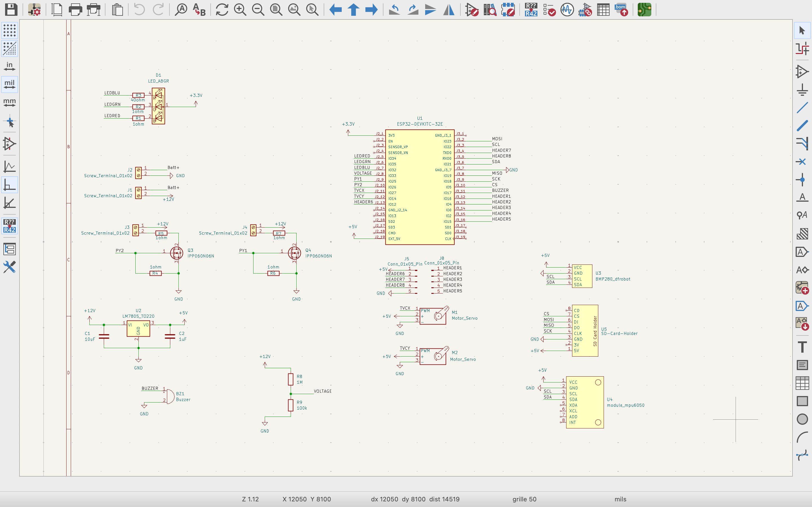Pick the No-Connect flag tool
This screenshot has height=507, width=812.
[802, 162]
